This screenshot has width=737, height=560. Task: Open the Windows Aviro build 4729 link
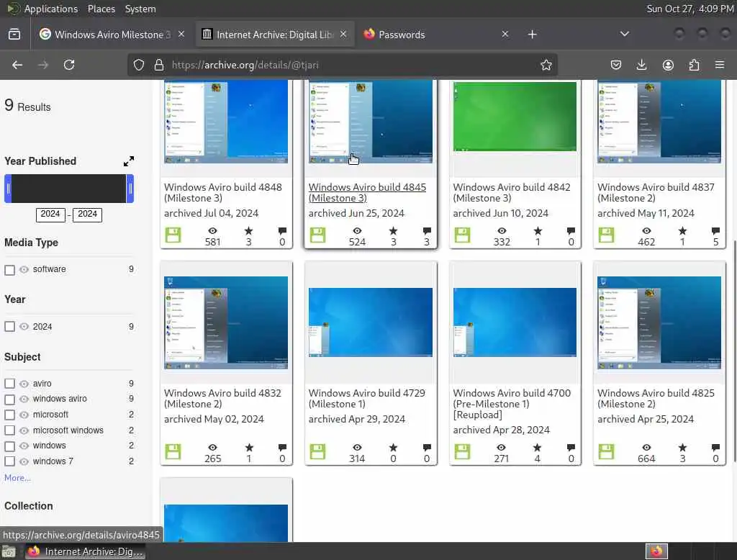pyautogui.click(x=366, y=398)
